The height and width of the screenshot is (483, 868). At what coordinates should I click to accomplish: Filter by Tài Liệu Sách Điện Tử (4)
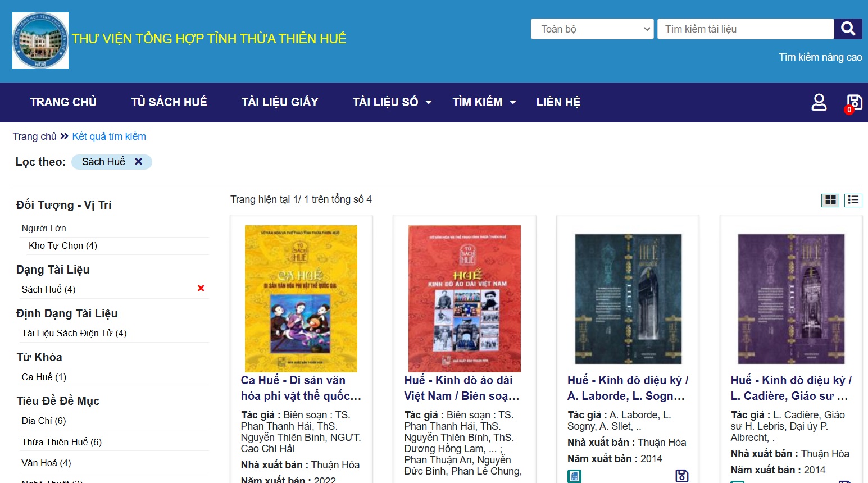(x=74, y=333)
